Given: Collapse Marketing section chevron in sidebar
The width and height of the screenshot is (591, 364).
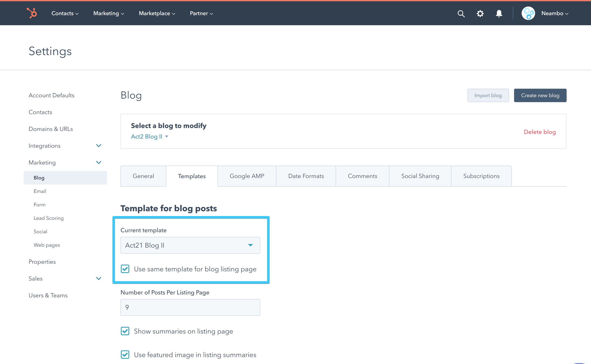Looking at the screenshot, I should click(98, 162).
